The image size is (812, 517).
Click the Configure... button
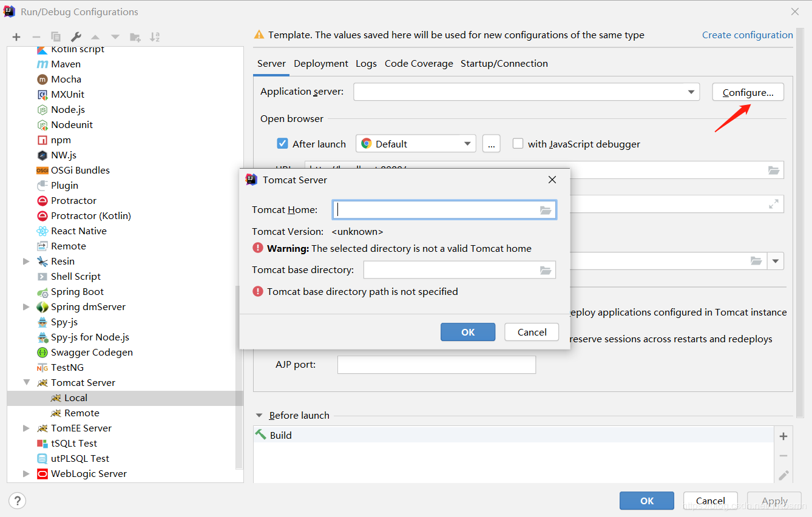(748, 92)
